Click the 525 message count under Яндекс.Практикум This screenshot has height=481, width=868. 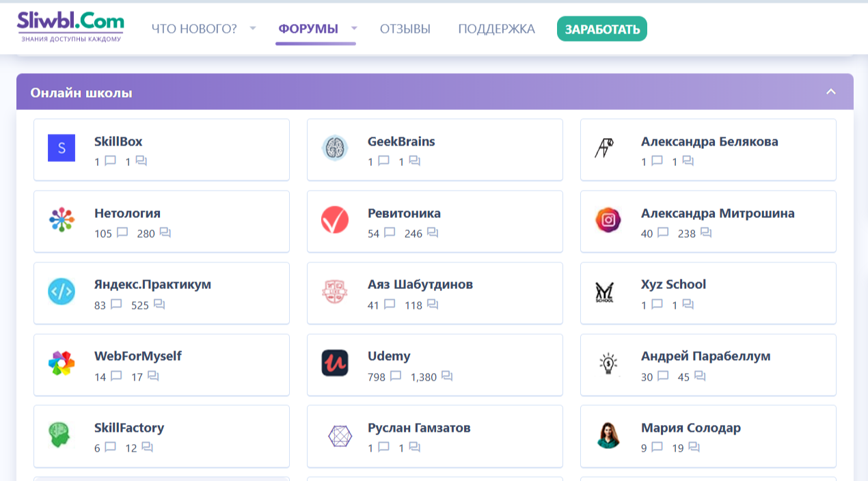[140, 305]
